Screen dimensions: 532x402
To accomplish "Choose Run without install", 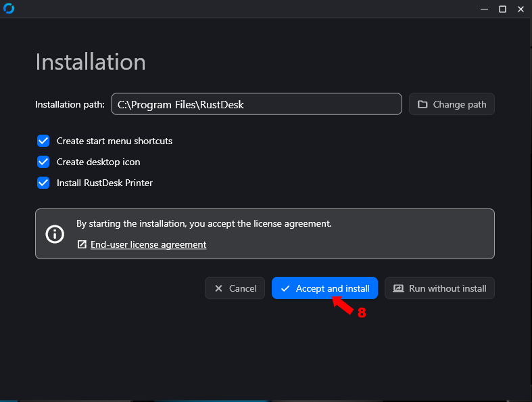I will point(440,288).
